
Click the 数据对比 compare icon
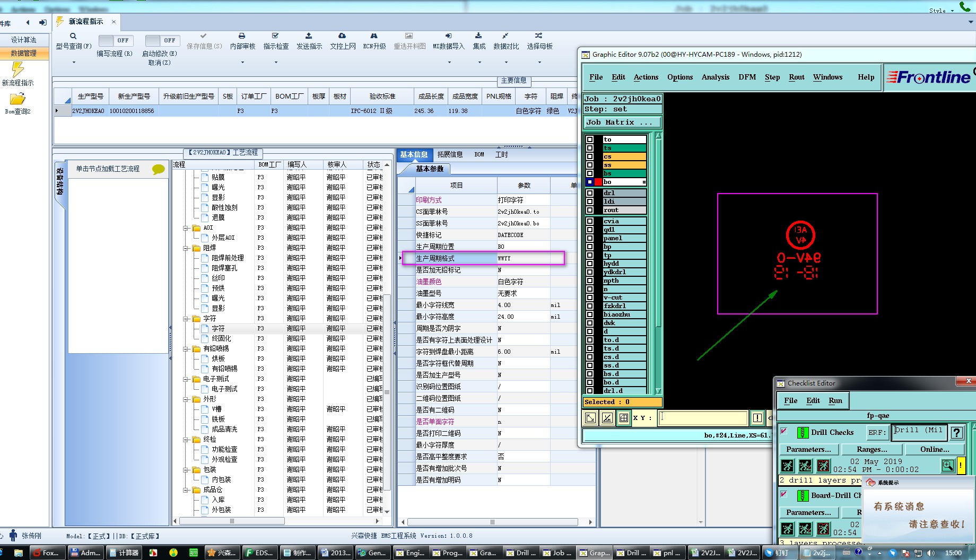[x=506, y=36]
